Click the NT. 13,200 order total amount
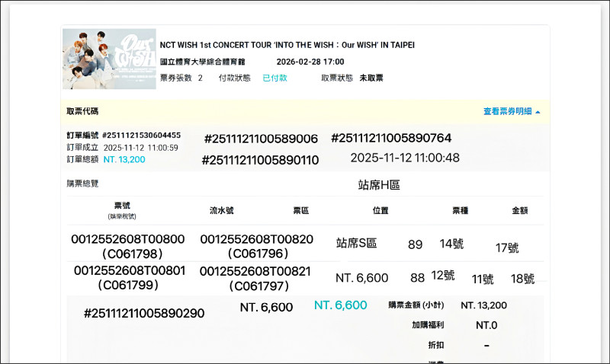The width and height of the screenshot is (610, 364). click(124, 159)
